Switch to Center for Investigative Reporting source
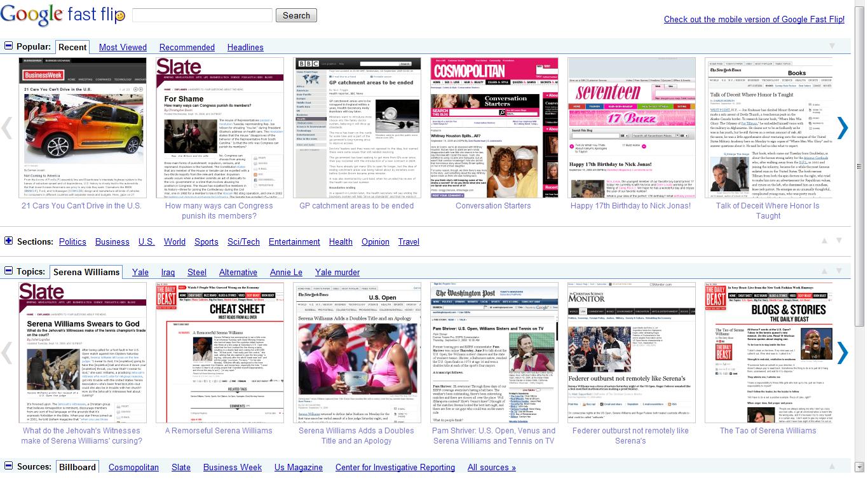The image size is (868, 488). click(395, 467)
